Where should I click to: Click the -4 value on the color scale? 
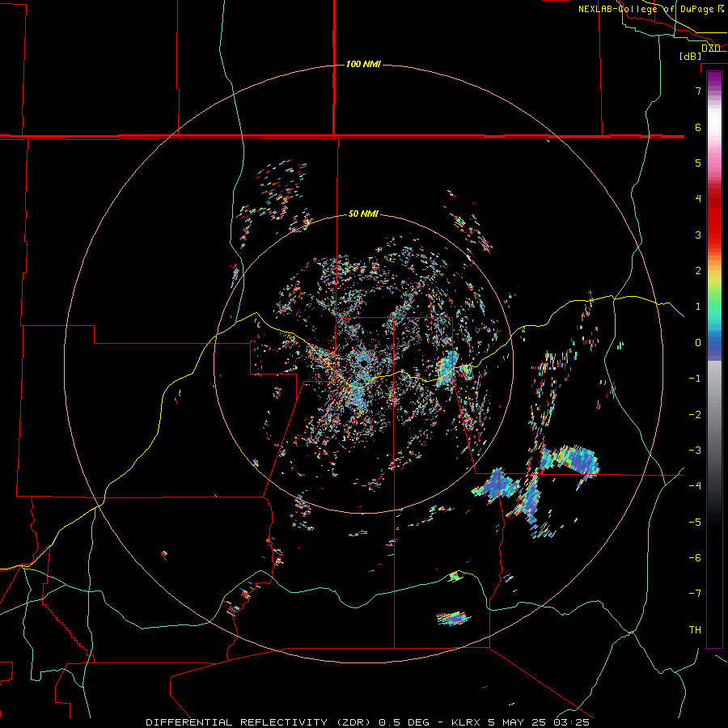click(x=695, y=486)
